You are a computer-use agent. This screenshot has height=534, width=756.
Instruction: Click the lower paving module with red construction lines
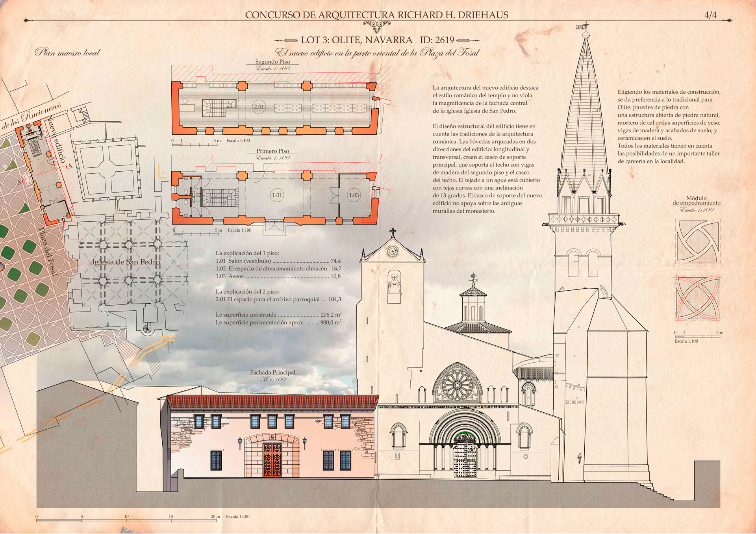(697, 298)
